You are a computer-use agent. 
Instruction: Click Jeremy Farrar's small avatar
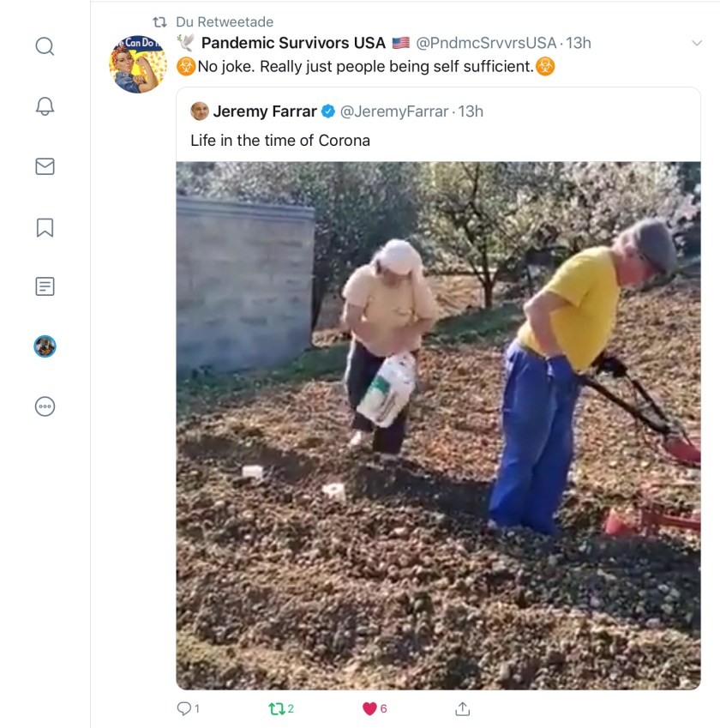(x=200, y=111)
